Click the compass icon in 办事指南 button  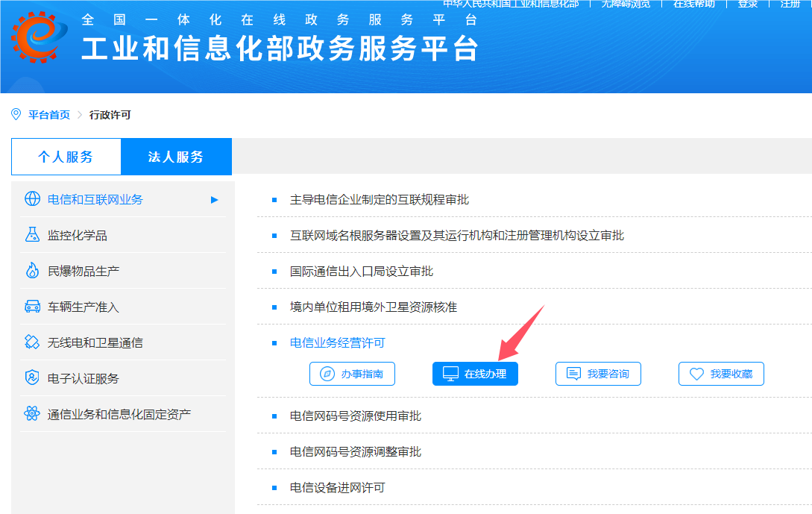click(327, 374)
